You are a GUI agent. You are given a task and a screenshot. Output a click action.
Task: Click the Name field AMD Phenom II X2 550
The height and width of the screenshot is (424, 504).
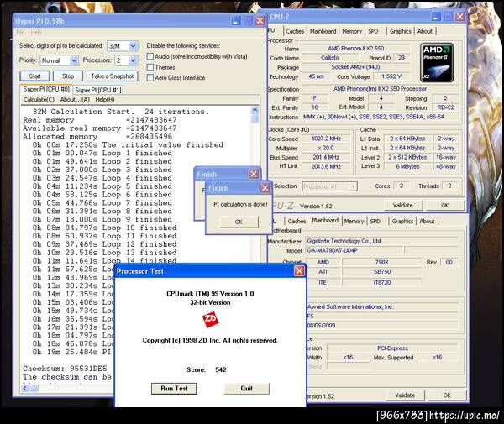(x=356, y=48)
